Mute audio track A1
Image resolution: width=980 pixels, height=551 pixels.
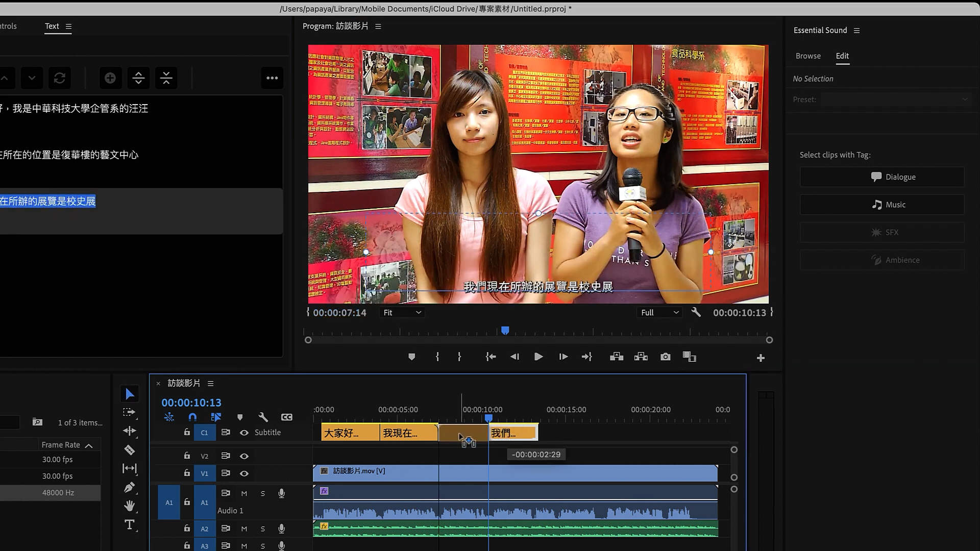click(244, 493)
